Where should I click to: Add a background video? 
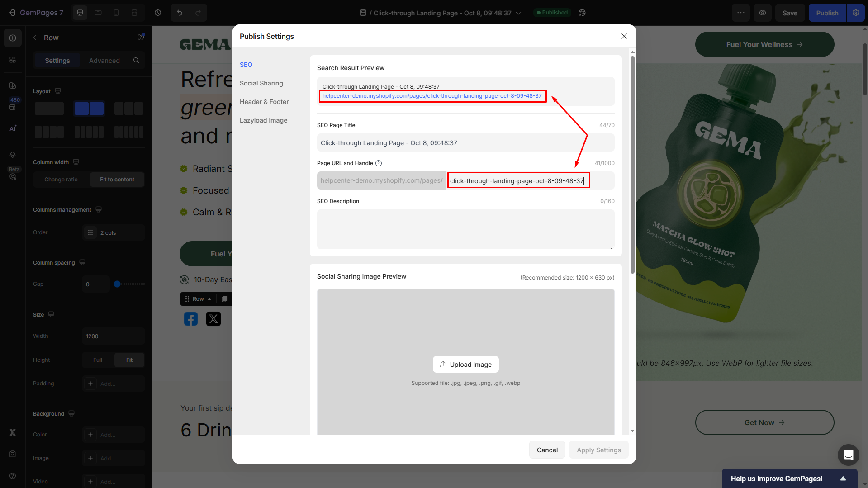(114, 482)
